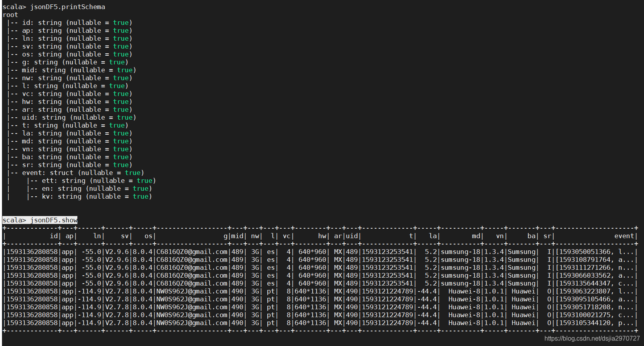Select the 'vn: string' schema line

(69, 149)
